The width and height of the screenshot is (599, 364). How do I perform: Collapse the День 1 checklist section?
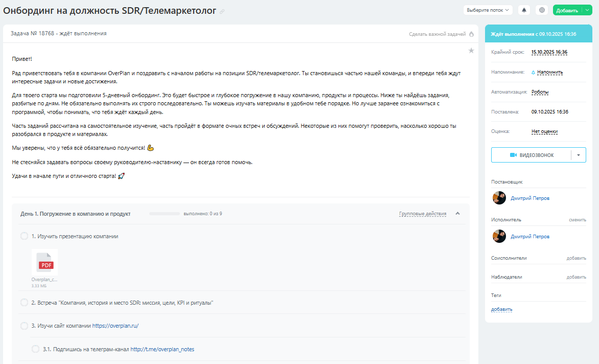coord(457,214)
